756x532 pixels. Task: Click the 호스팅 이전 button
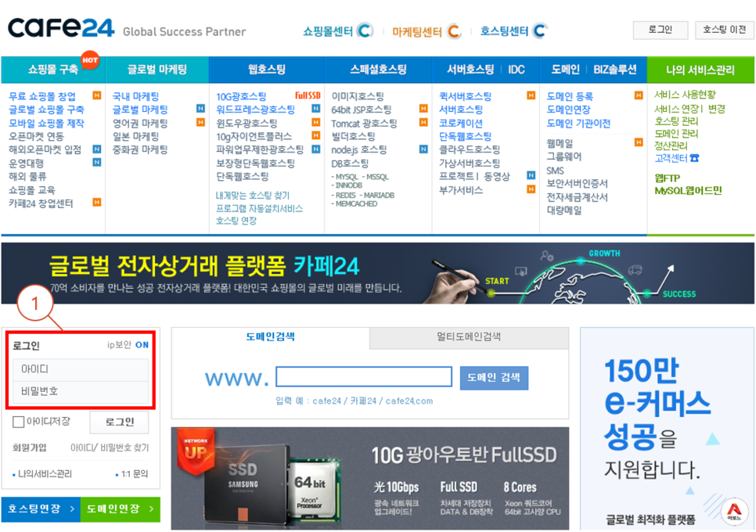725,30
